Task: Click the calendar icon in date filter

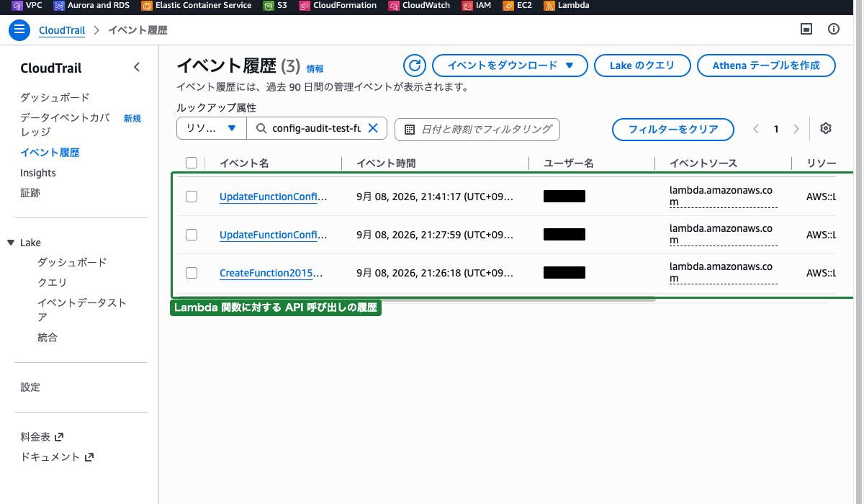Action: [410, 130]
